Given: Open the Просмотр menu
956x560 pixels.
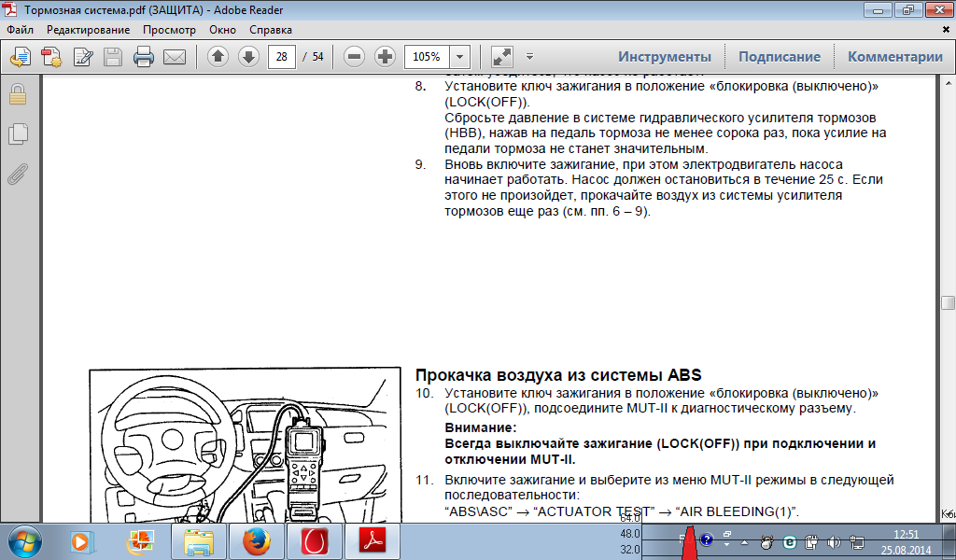Looking at the screenshot, I should point(169,29).
